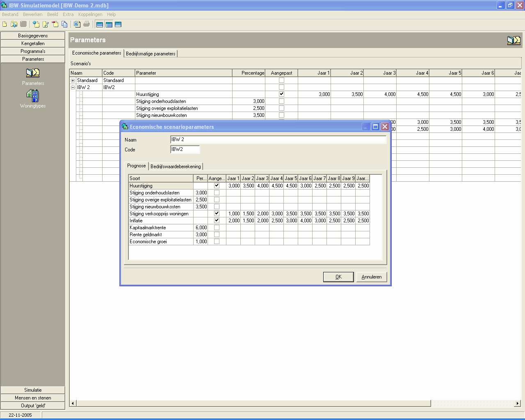This screenshot has width=525, height=420.
Task: Click the horizontal scrollbar left arrow
Action: 73,404
